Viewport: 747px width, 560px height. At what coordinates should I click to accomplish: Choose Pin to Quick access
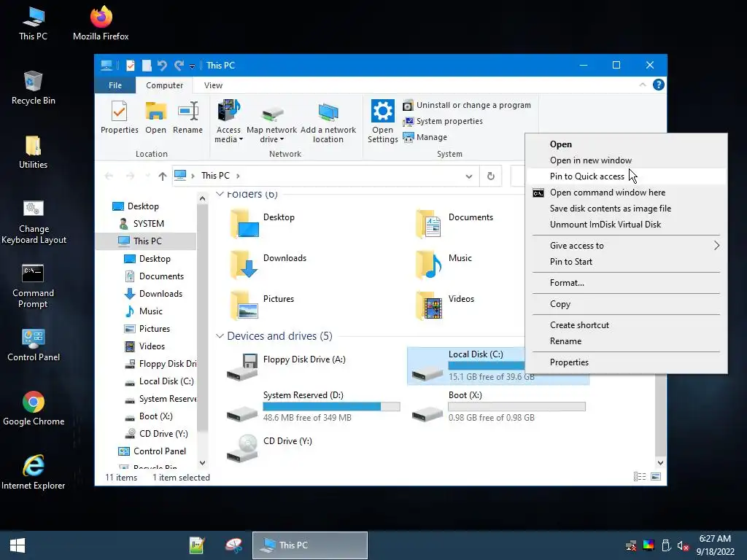click(x=626, y=176)
